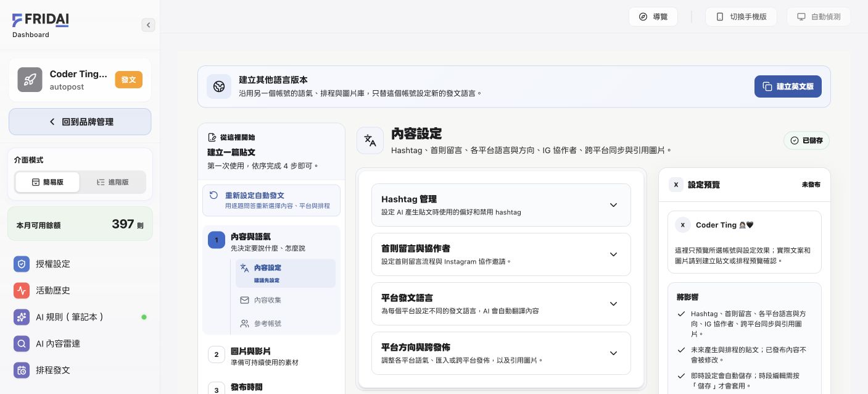Click the shield icon beside 授權設定
Image resolution: width=868 pixels, height=394 pixels.
(x=22, y=264)
